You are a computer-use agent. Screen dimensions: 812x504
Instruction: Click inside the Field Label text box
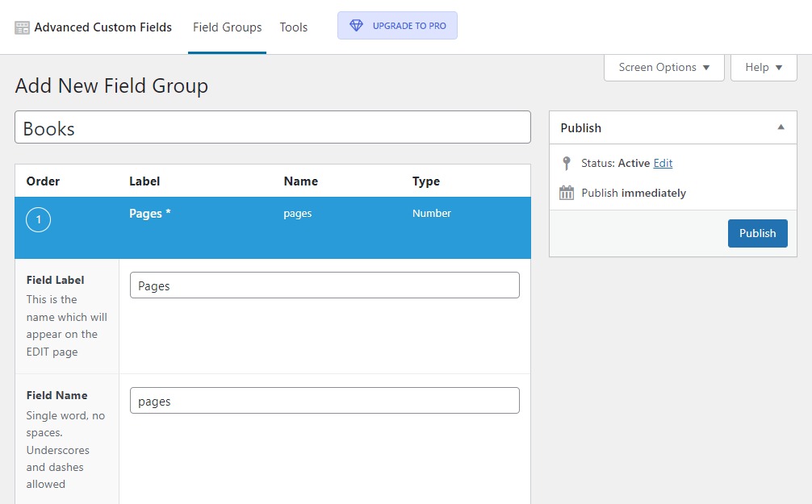click(324, 285)
